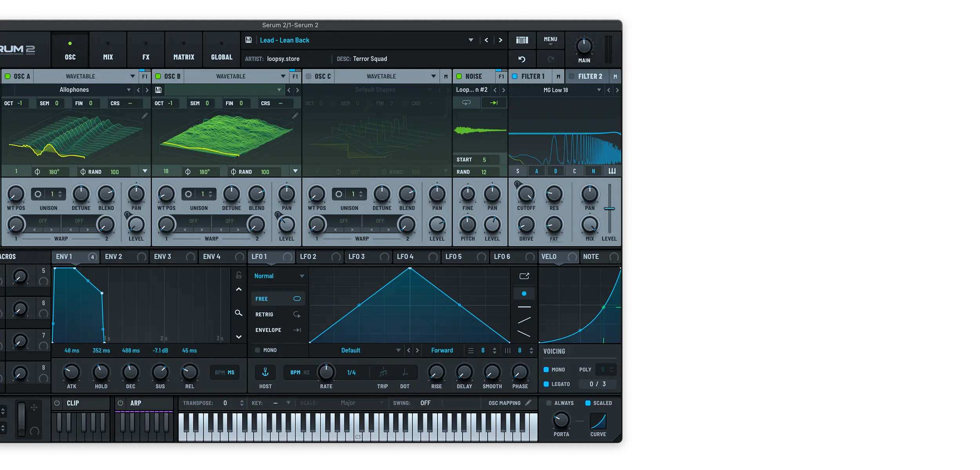Screen dimensions: 980x470
Task: Switch to the MIX tab
Action: pyautogui.click(x=108, y=50)
